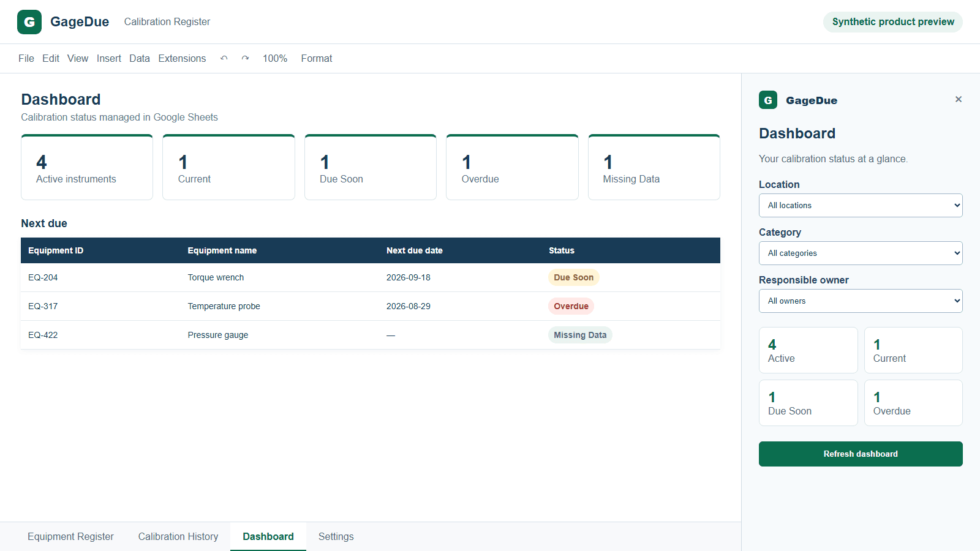Click the GageDue logo icon in header

click(x=29, y=22)
